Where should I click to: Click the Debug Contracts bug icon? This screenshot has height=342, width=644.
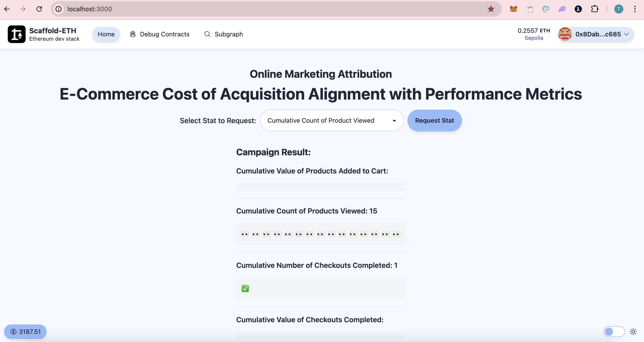pos(133,34)
